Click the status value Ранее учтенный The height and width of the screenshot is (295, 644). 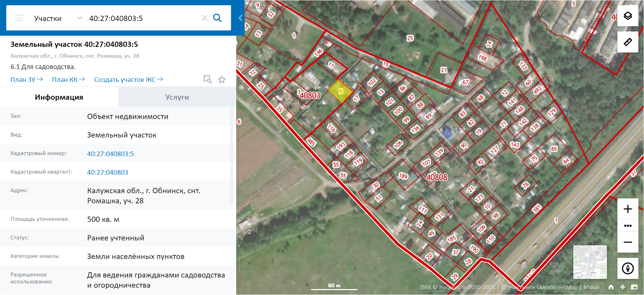116,238
